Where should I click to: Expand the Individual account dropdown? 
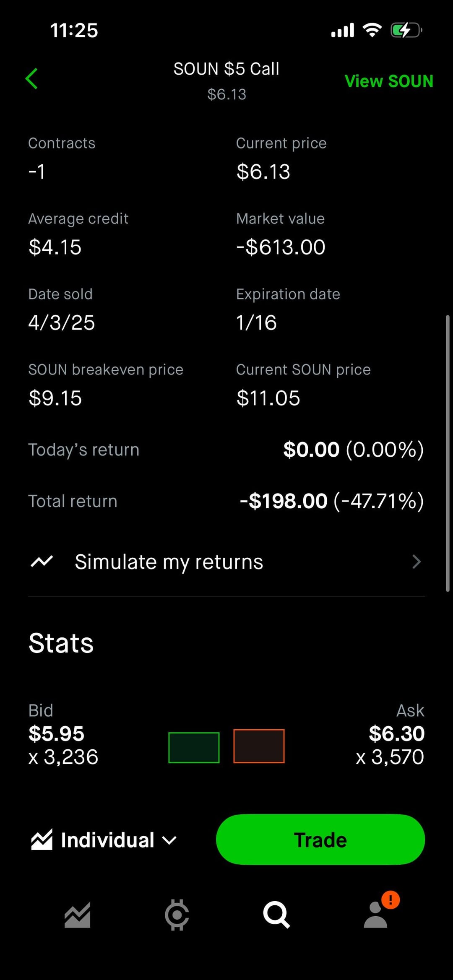(108, 840)
